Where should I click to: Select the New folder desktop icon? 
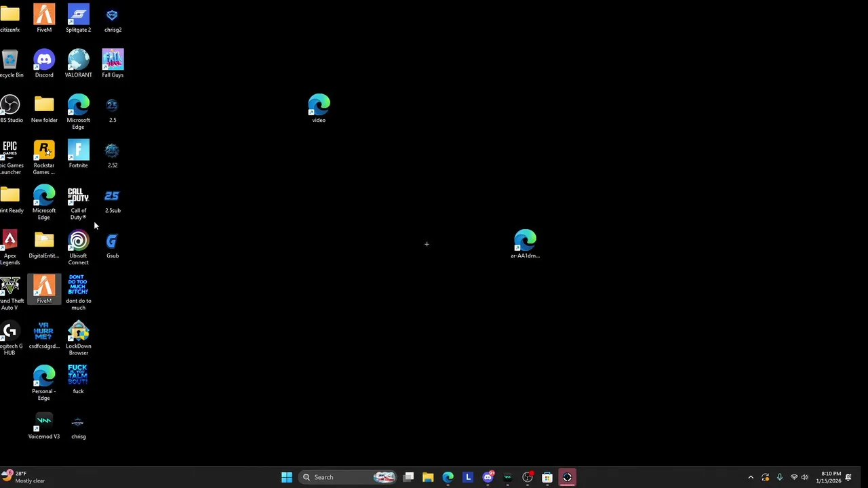tap(44, 109)
